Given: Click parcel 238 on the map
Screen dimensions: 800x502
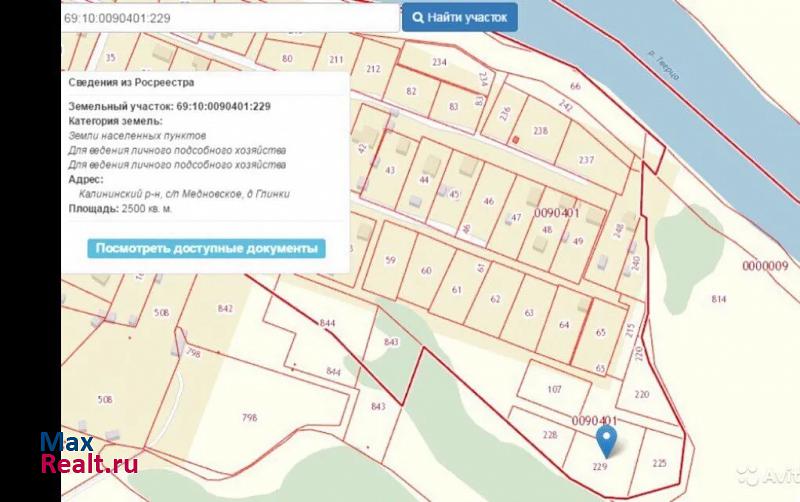Looking at the screenshot, I should [541, 132].
